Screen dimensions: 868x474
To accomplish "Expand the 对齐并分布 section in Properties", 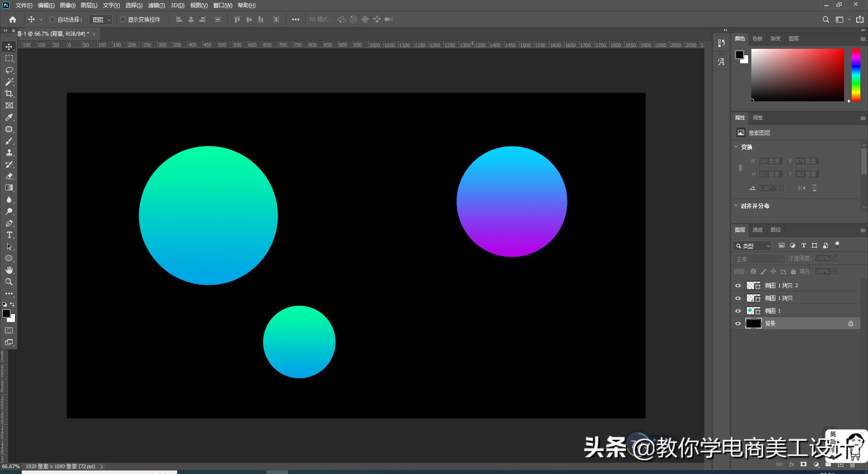I will point(736,206).
